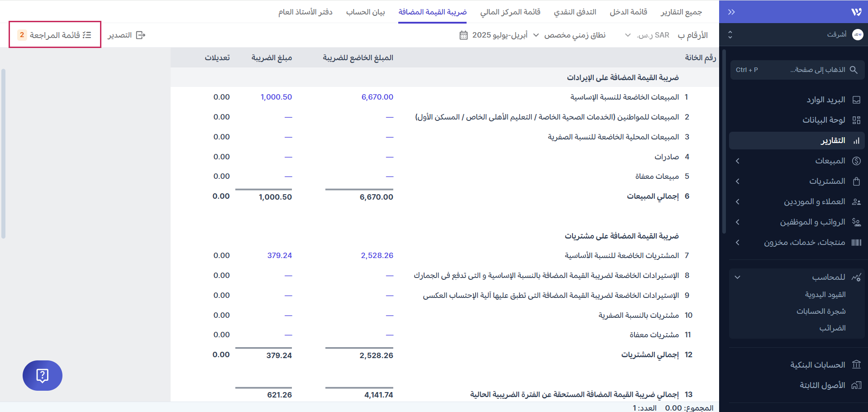Switch to قائمة الدخل tab
868x412 pixels.
(x=628, y=12)
